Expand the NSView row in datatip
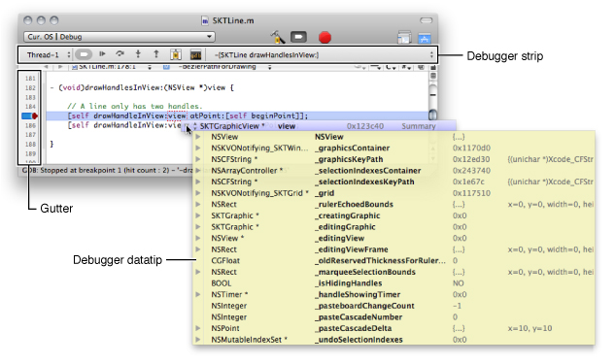 click(x=198, y=137)
